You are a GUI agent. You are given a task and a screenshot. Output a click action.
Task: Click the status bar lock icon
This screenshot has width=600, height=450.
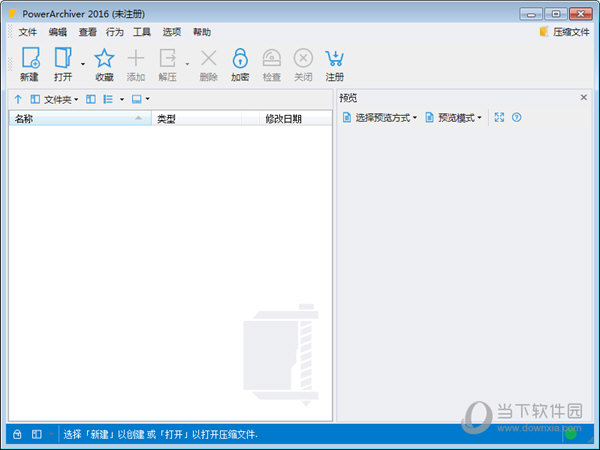click(x=17, y=434)
